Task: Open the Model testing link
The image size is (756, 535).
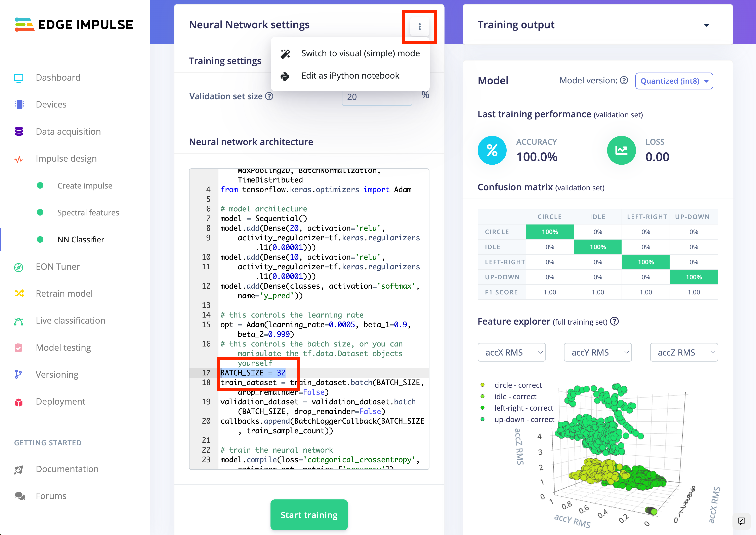Action: pyautogui.click(x=63, y=347)
